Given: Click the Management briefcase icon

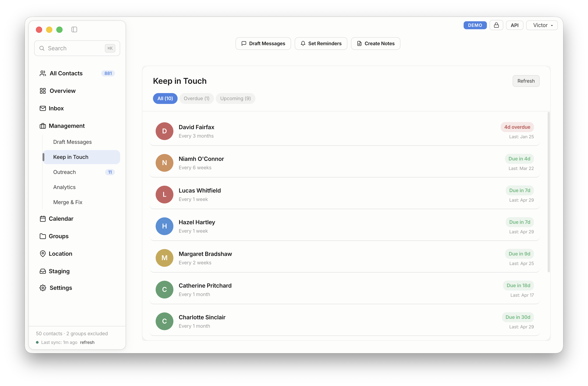Looking at the screenshot, I should [x=43, y=126].
